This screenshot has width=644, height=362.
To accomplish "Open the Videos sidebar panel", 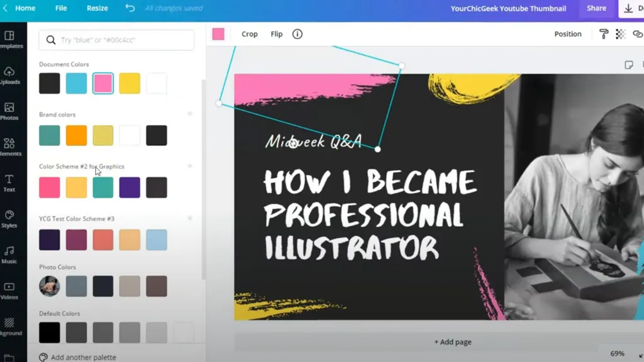I will click(x=10, y=291).
